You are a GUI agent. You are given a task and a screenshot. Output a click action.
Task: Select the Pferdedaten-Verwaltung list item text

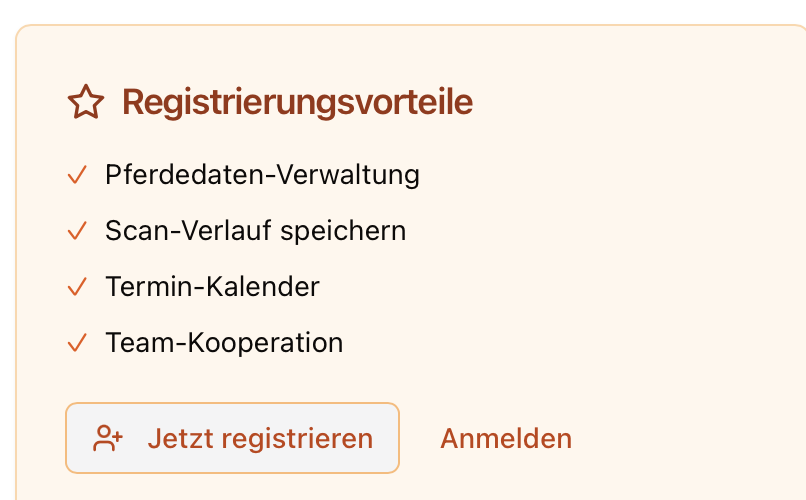pyautogui.click(x=262, y=176)
